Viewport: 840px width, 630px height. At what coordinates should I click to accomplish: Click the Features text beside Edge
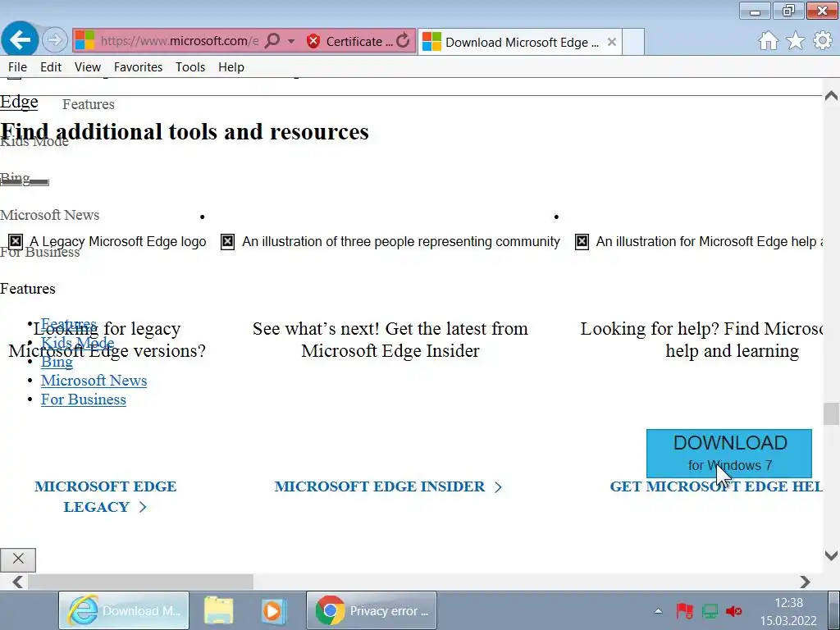(89, 104)
